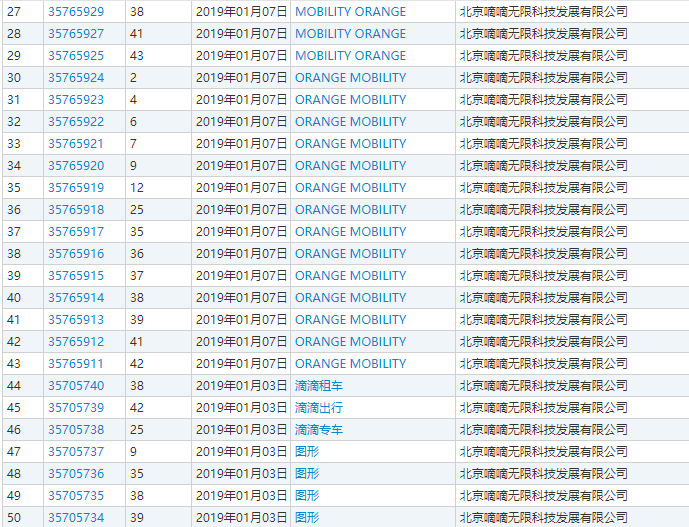Select class number 12 in row 35
This screenshot has height=527, width=689.
137,188
